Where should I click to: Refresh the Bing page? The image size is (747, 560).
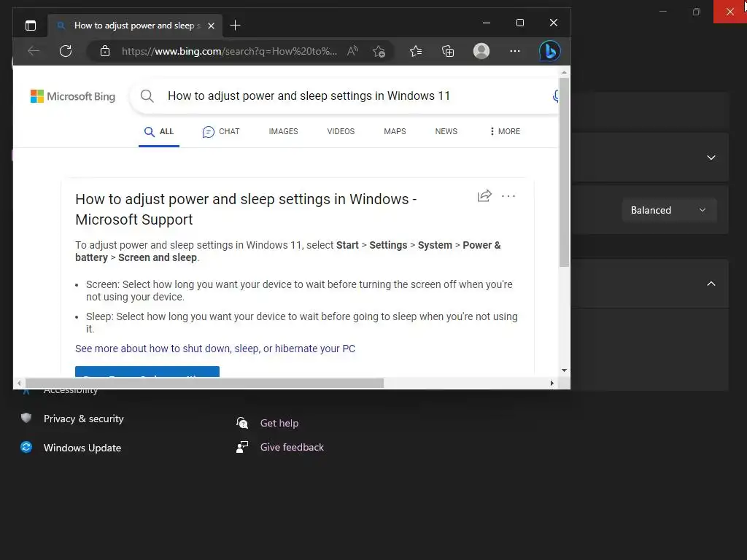tap(66, 51)
